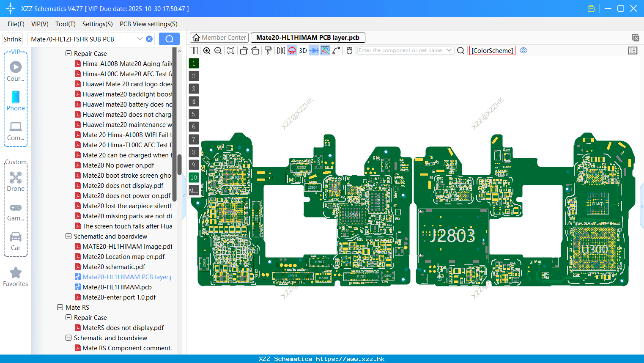The width and height of the screenshot is (644, 363).
Task: Open the side panel layout icon
Action: (633, 50)
